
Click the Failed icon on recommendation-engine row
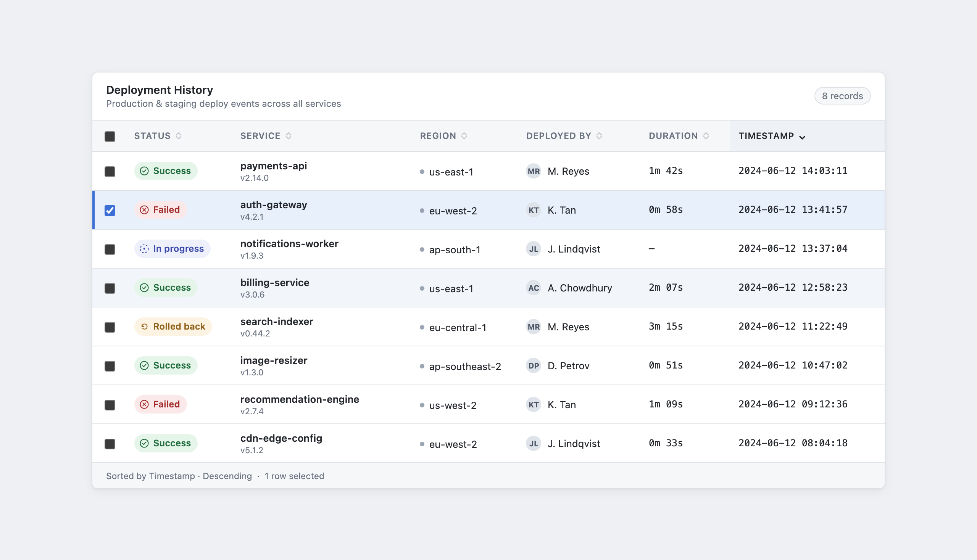144,404
